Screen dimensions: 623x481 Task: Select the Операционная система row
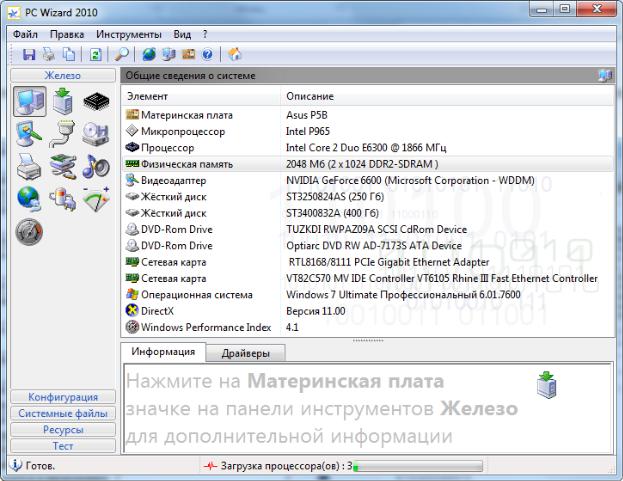[x=368, y=294]
